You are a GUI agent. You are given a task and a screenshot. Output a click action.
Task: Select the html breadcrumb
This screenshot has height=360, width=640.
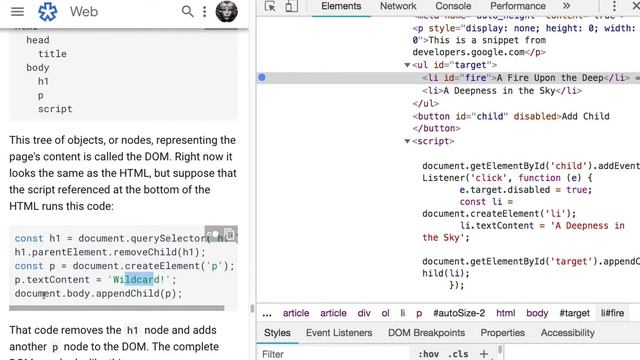pos(505,313)
